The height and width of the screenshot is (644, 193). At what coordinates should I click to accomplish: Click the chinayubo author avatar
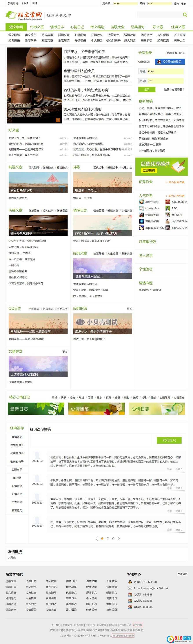141,208
